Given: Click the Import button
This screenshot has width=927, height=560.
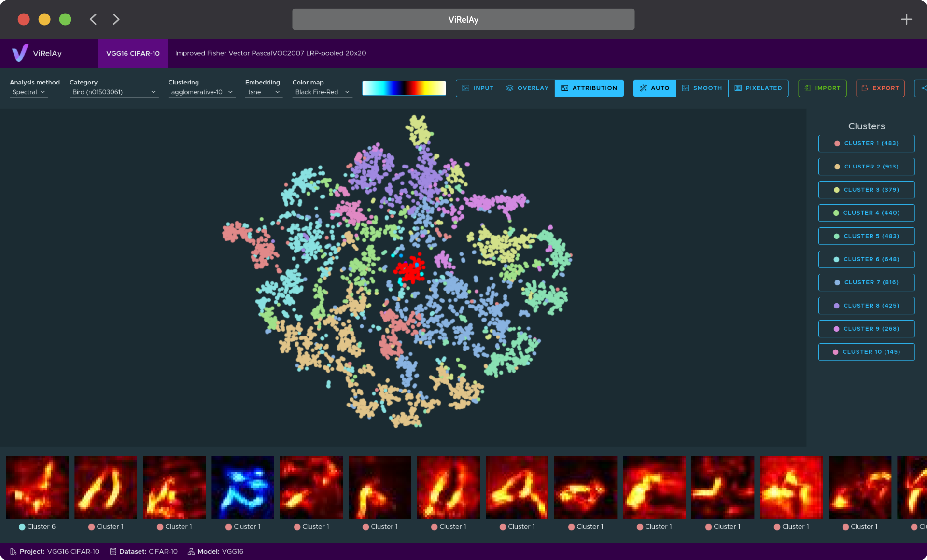Looking at the screenshot, I should click(822, 88).
